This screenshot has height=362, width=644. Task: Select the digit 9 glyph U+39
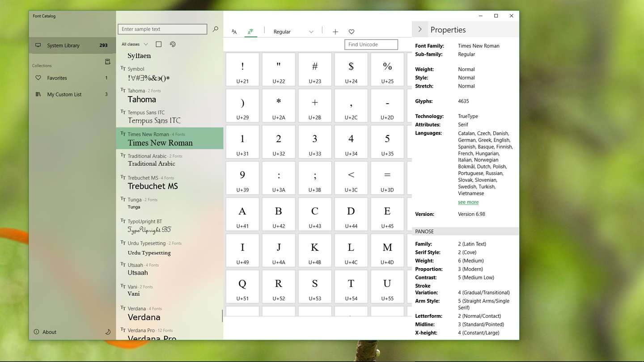[242, 178]
